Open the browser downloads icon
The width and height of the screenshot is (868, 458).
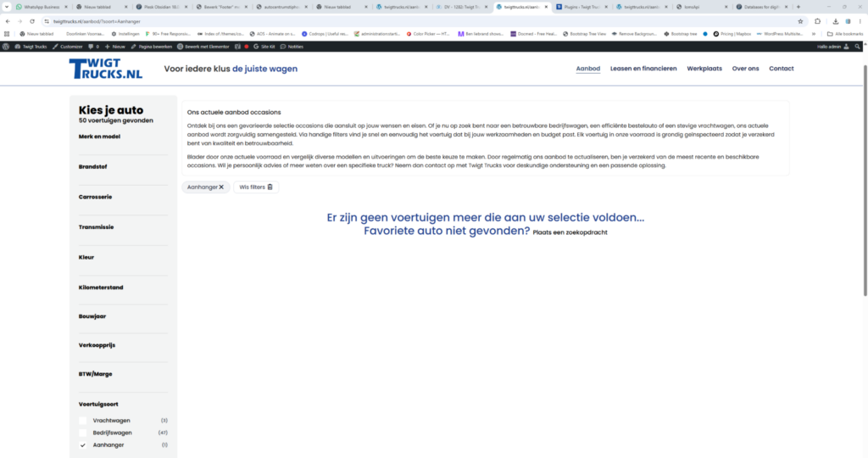click(835, 21)
